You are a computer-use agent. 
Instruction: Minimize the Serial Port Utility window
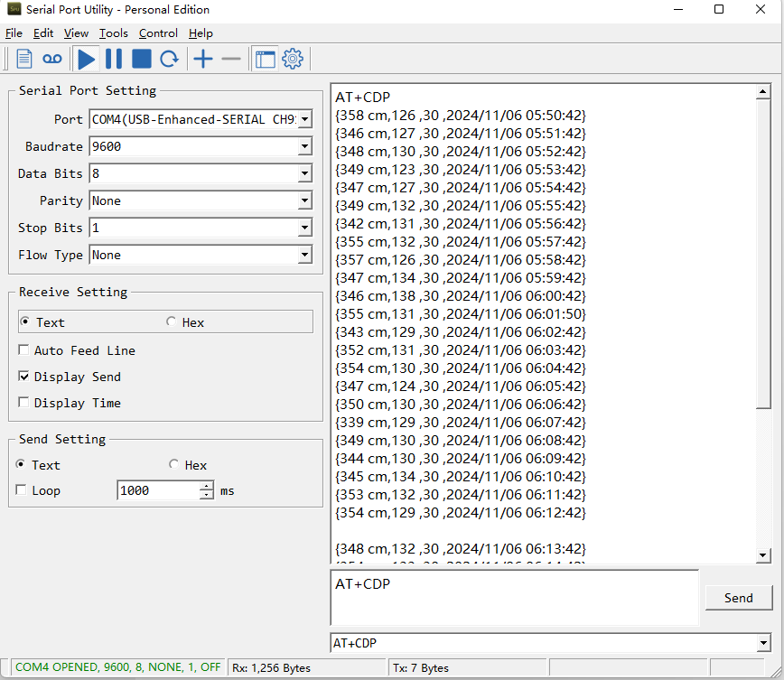click(x=678, y=10)
